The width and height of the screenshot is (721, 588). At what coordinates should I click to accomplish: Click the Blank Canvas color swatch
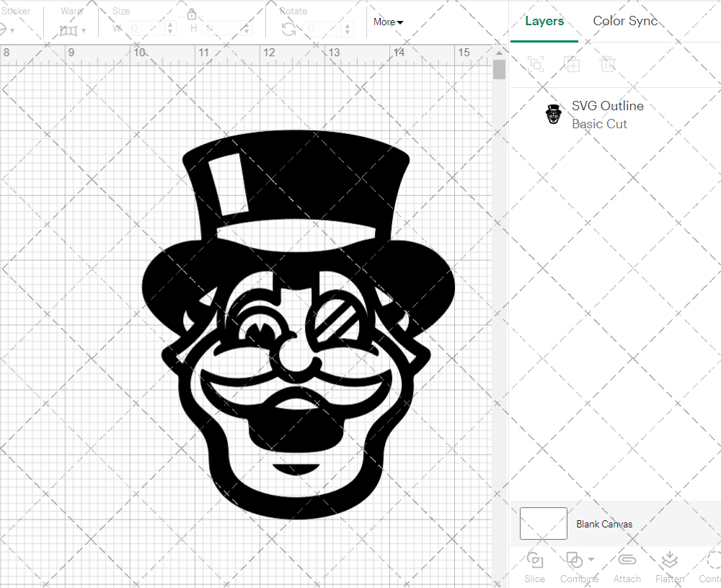tap(543, 524)
